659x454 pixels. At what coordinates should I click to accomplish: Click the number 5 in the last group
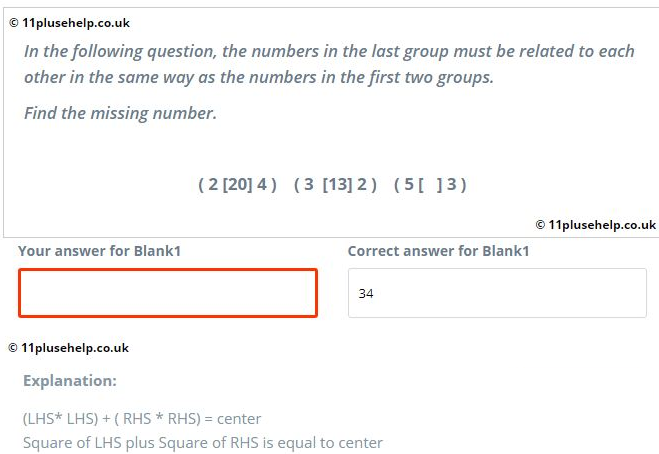[x=408, y=184]
